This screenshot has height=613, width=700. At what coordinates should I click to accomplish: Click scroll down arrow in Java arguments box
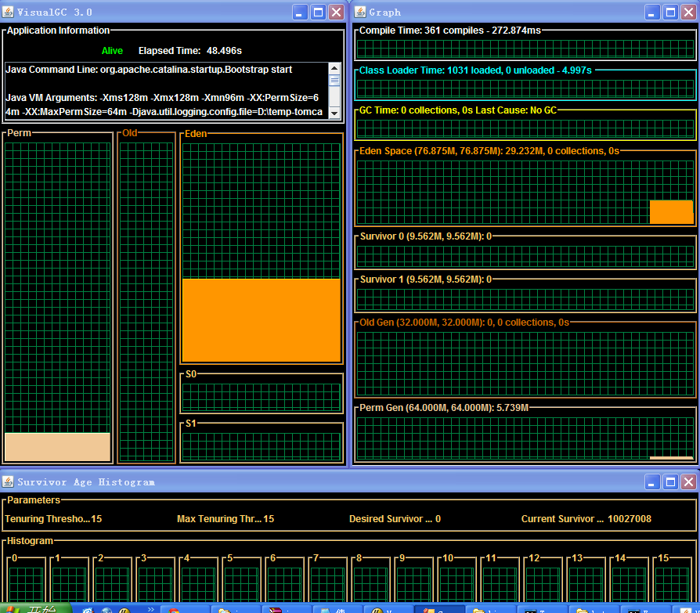[334, 113]
